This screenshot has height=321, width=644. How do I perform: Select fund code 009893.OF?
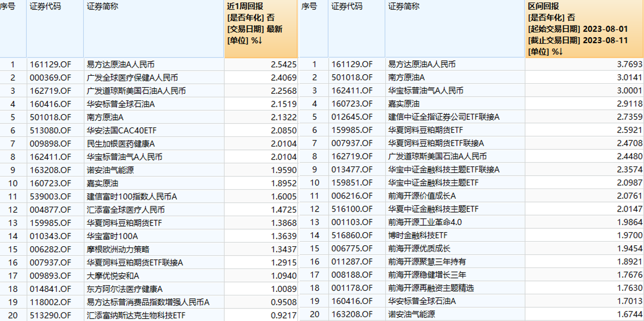(x=51, y=275)
